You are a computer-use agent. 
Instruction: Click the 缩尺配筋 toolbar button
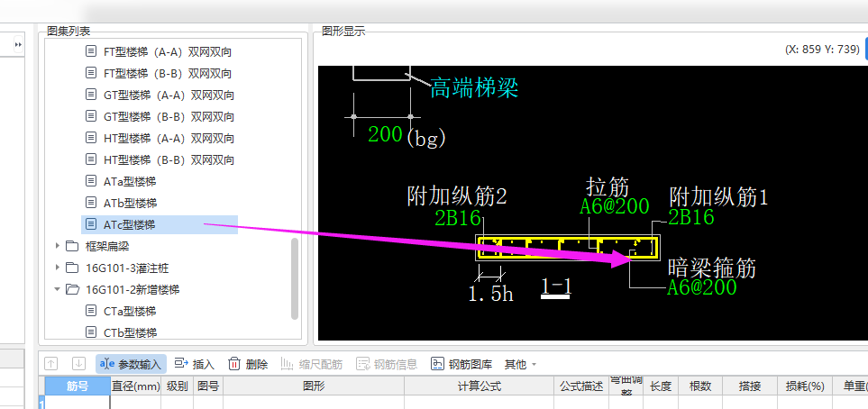coord(312,364)
